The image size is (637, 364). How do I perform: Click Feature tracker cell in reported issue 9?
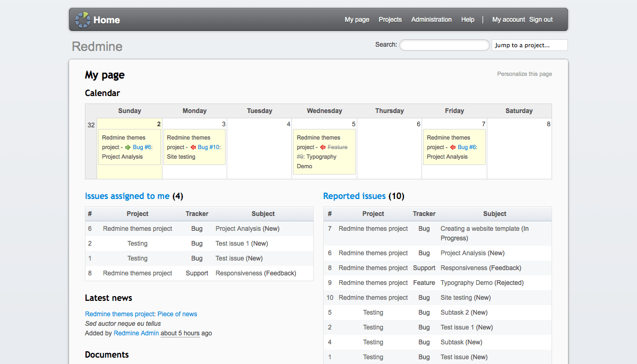pos(424,283)
